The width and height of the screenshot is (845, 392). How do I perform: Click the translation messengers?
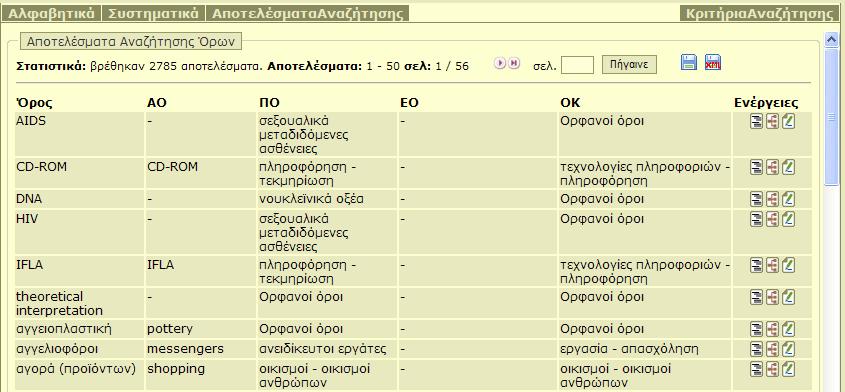click(x=185, y=349)
